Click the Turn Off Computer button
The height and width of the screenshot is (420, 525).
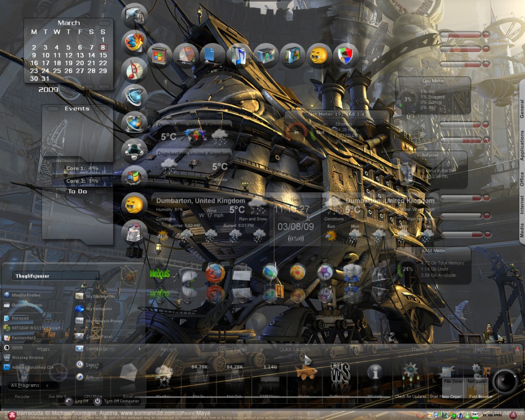tap(117, 401)
